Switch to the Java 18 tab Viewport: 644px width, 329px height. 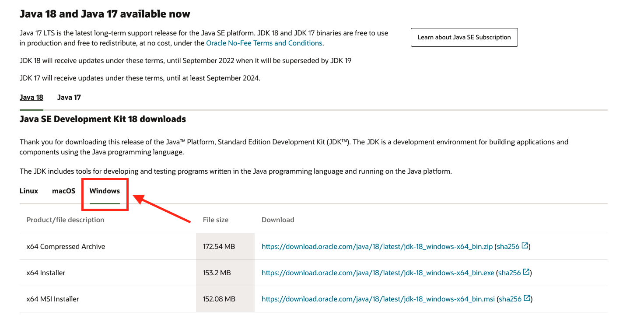[31, 97]
